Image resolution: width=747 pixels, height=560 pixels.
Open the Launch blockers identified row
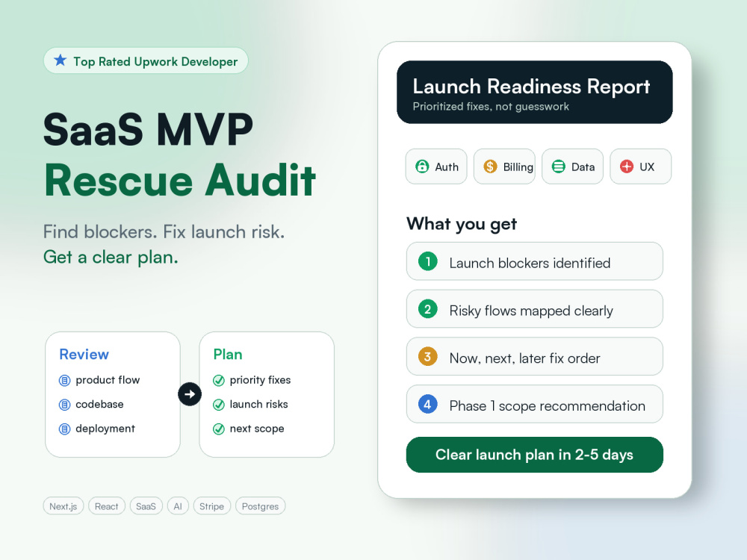[535, 261]
